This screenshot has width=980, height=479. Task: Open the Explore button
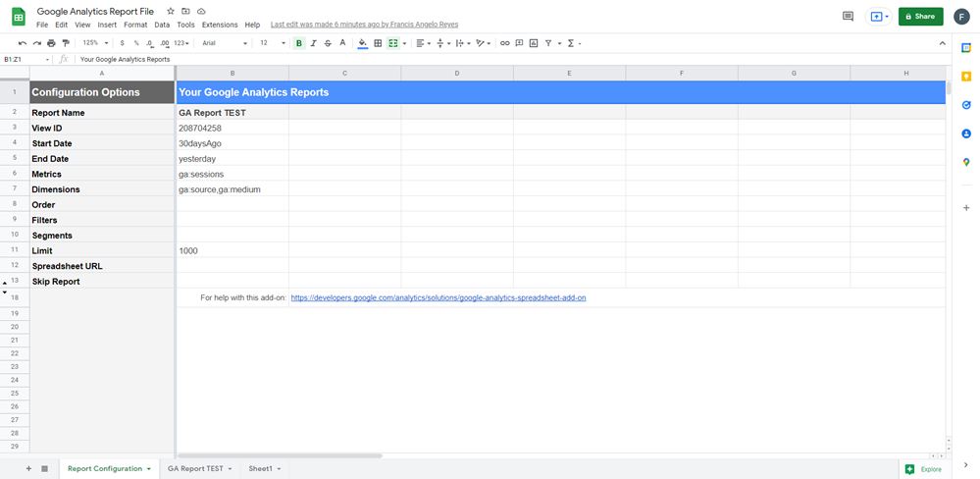(924, 469)
